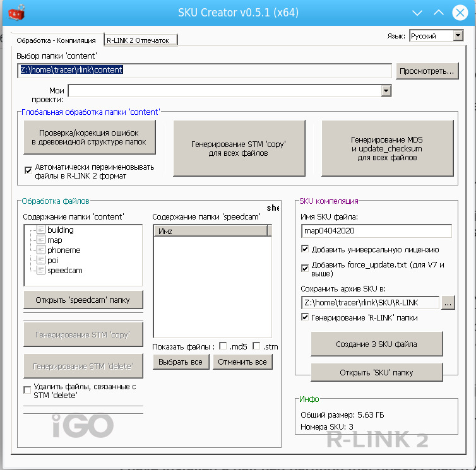Image resolution: width=476 pixels, height=470 pixels.
Task: Select 'phoneme' in the content tree
Action: click(64, 250)
